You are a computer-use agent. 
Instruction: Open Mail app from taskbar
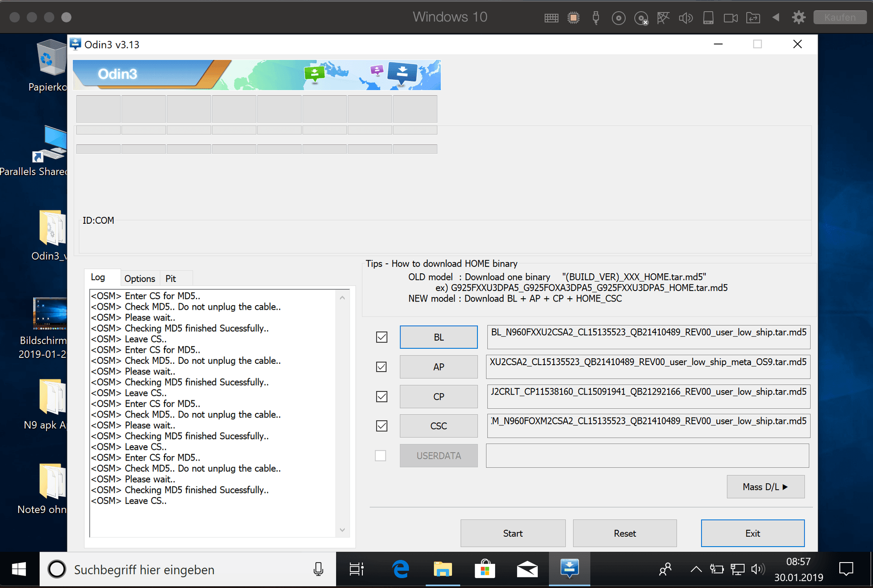[527, 569]
